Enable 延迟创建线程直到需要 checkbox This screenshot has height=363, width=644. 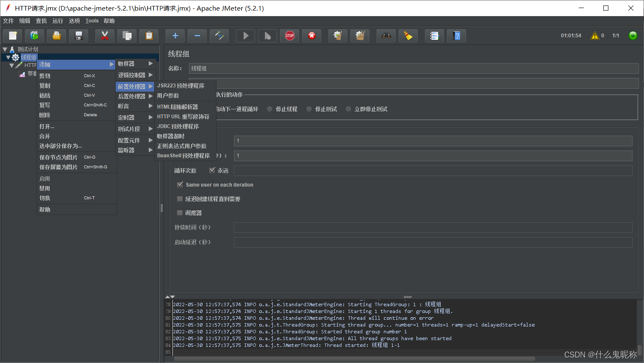180,199
